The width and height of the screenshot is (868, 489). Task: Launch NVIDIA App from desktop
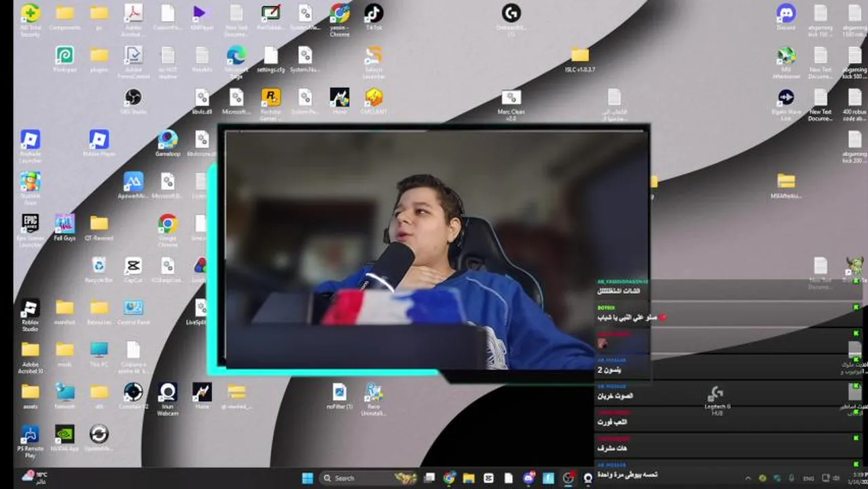65,439
